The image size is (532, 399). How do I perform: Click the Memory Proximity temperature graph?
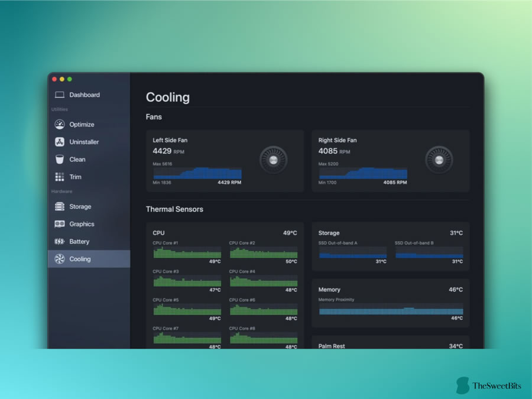point(391,309)
